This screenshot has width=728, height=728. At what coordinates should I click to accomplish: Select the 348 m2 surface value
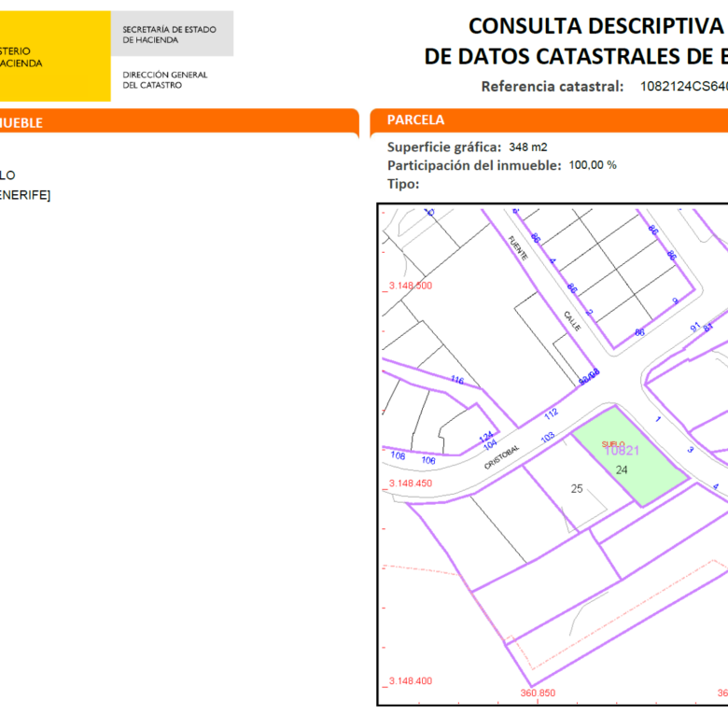[x=528, y=147]
